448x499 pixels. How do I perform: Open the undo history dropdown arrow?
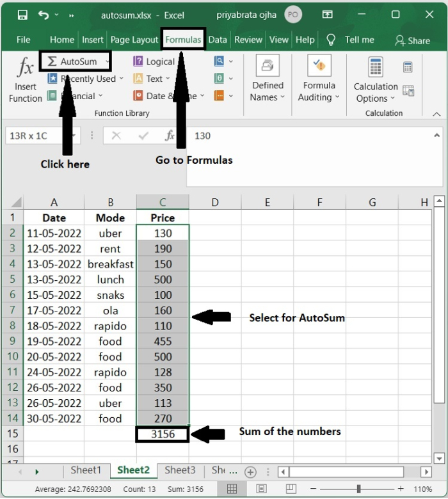click(56, 15)
